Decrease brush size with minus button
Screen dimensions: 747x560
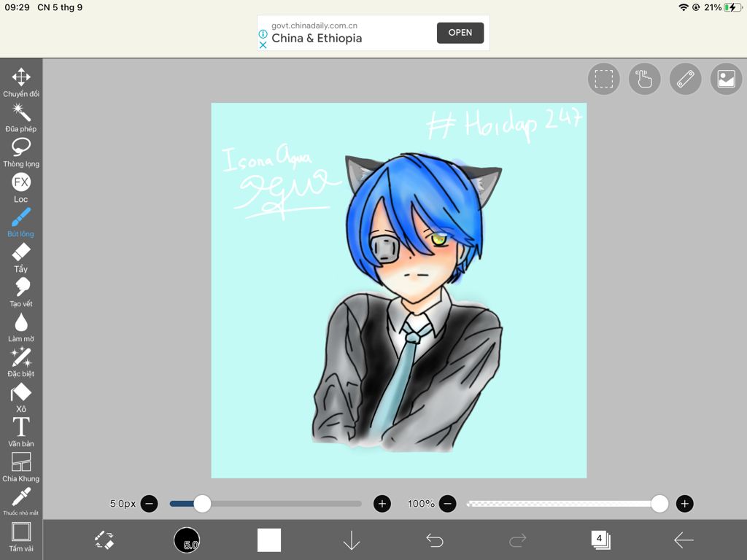[149, 503]
